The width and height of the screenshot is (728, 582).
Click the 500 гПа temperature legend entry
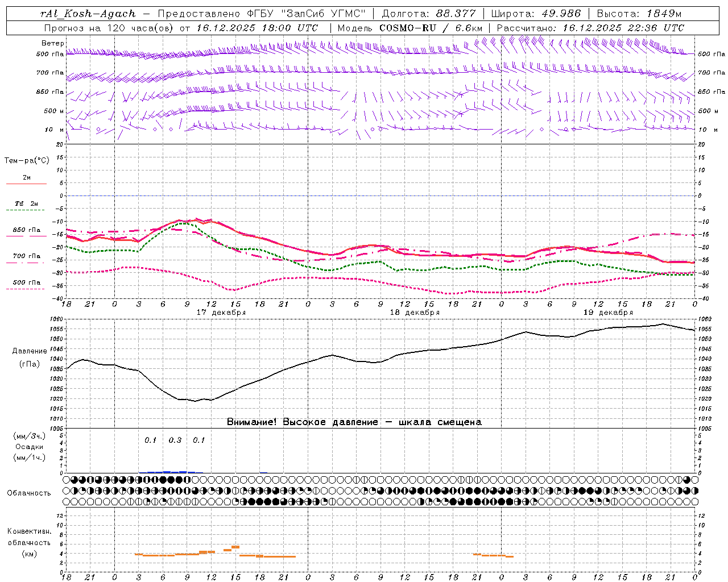tap(26, 282)
